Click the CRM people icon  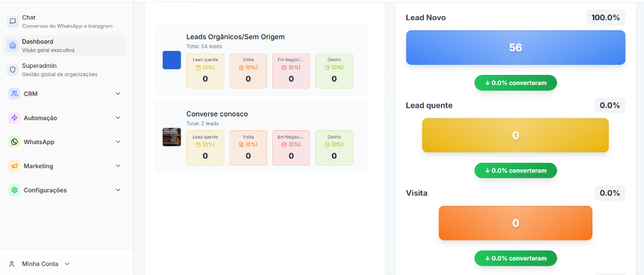coord(14,94)
